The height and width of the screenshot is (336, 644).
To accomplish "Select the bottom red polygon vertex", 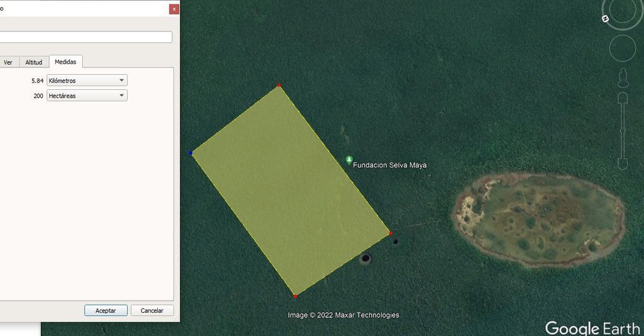I will coord(295,295).
